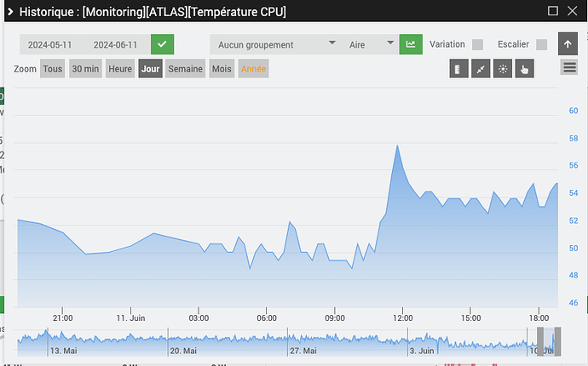Select zoom level Mois

click(222, 69)
